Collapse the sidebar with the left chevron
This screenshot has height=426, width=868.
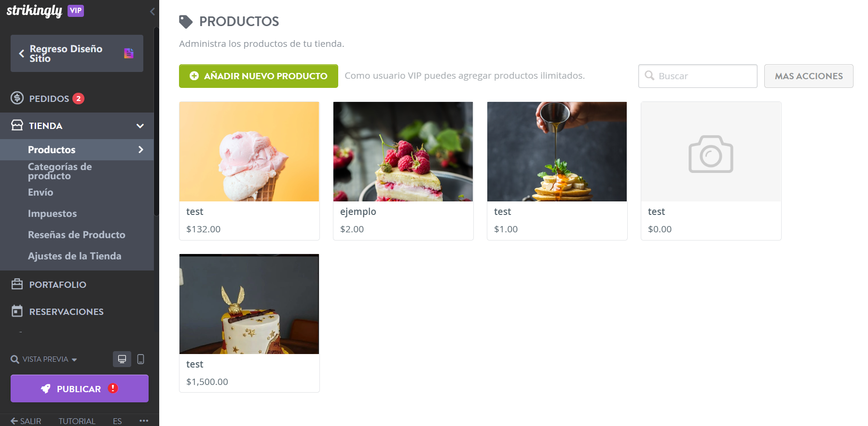click(152, 11)
